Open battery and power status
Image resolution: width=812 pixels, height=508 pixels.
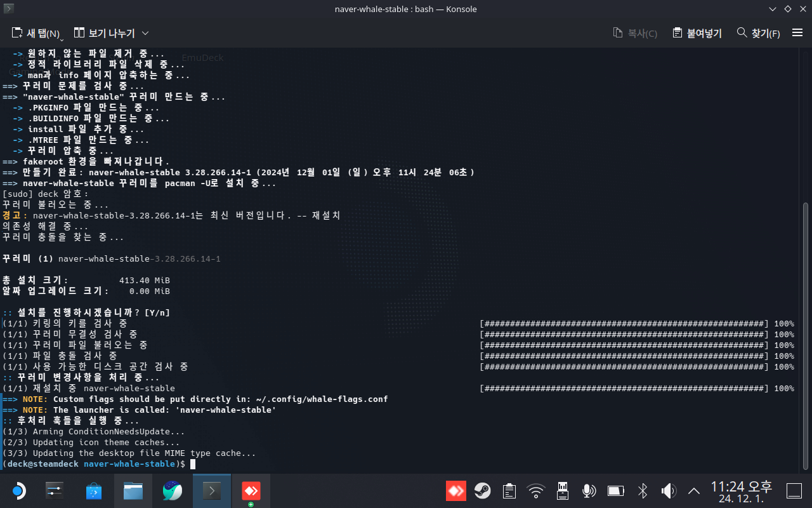615,491
